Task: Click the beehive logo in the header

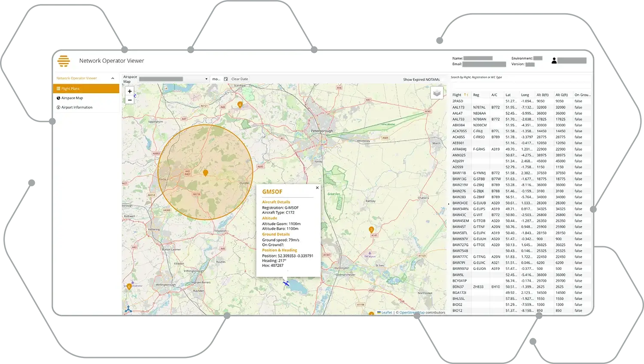Action: point(64,61)
